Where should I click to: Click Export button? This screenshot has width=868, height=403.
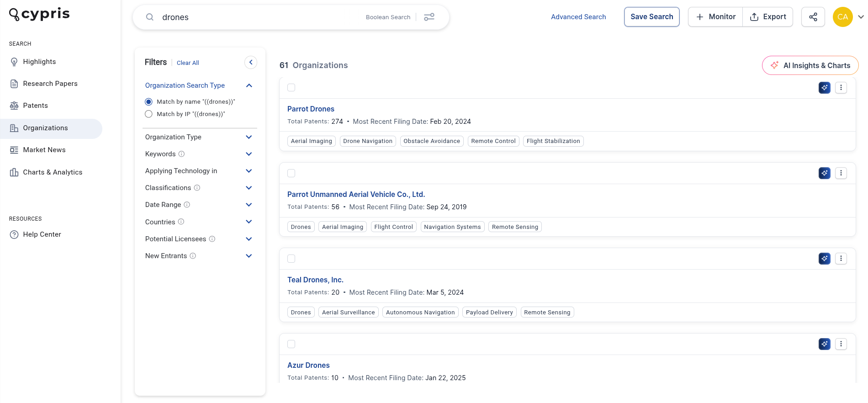768,17
